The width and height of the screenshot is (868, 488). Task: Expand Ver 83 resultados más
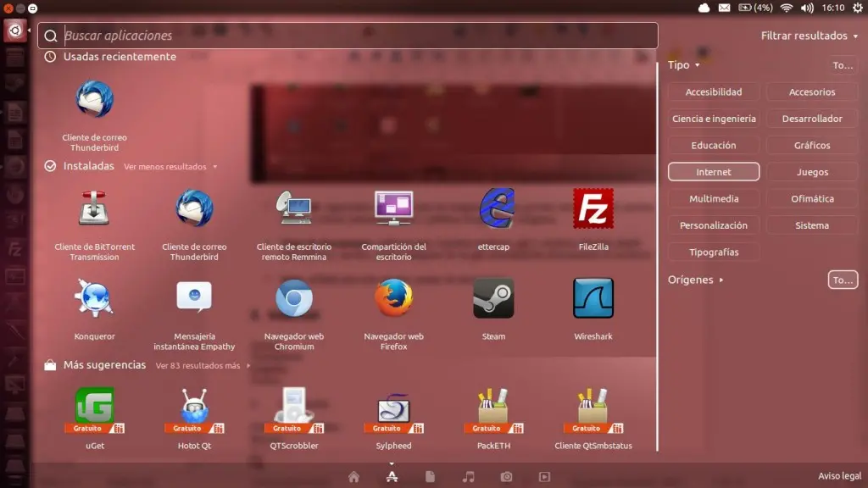(203, 366)
